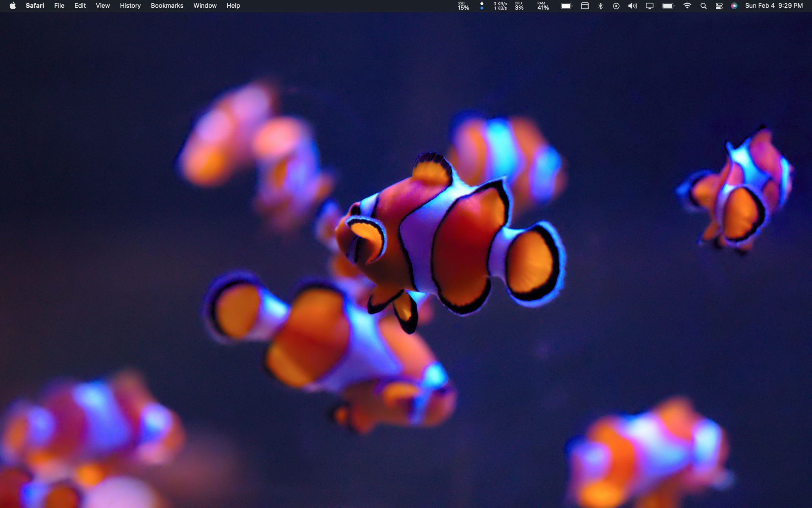Open the History menu
812x508 pixels.
[x=130, y=6]
